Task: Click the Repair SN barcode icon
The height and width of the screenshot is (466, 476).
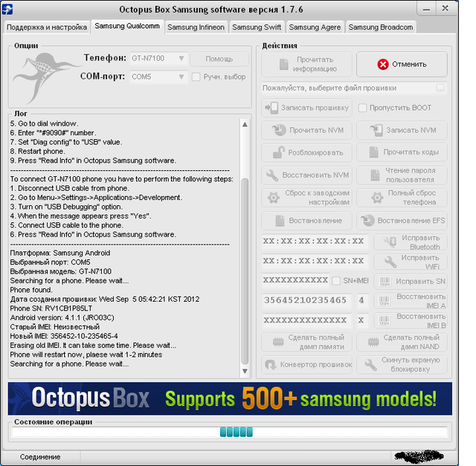Action: click(x=385, y=282)
